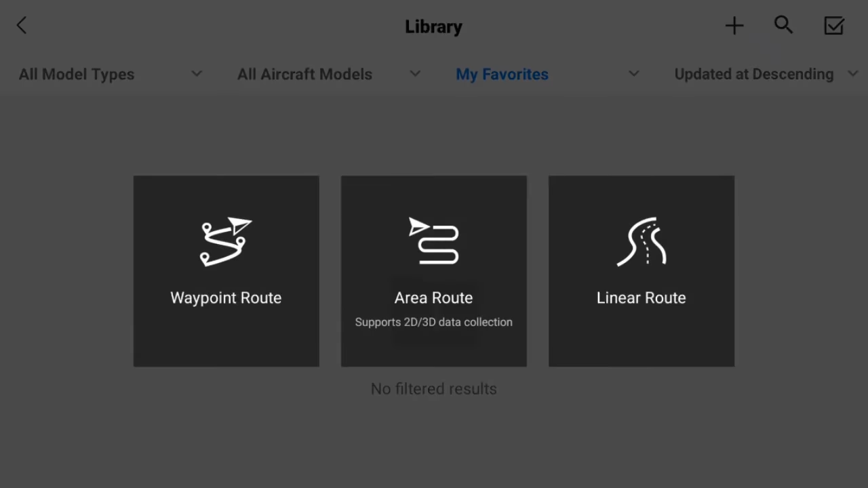Open the My Favorites filter

[502, 75]
